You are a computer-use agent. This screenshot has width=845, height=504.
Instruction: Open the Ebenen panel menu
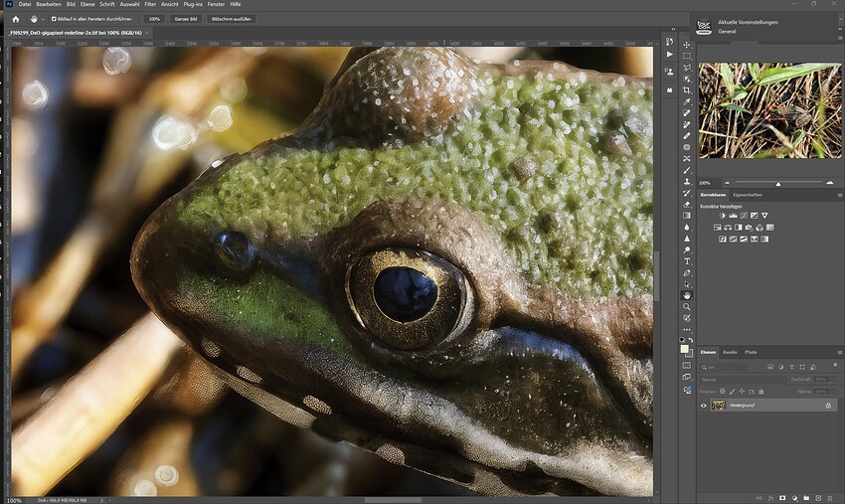point(840,353)
